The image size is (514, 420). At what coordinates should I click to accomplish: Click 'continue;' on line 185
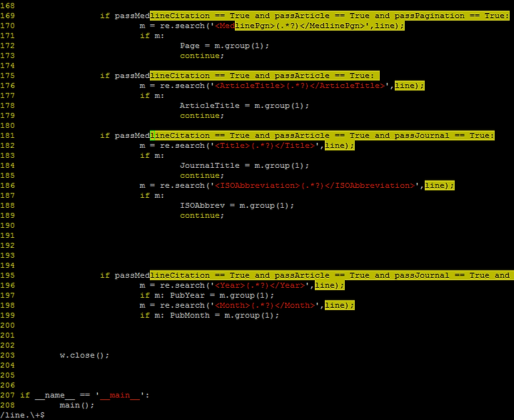coord(202,176)
